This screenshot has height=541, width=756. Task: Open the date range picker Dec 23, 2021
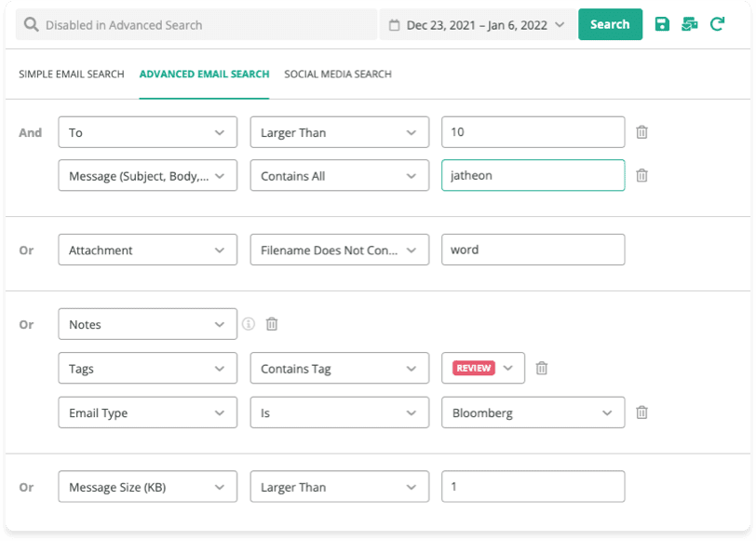pyautogui.click(x=478, y=25)
